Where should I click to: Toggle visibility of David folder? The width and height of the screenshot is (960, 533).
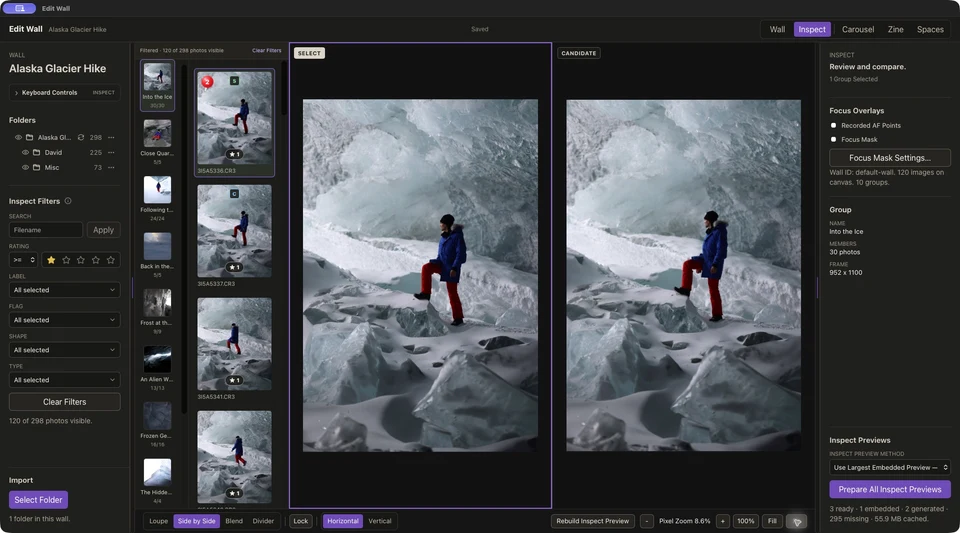[x=26, y=152]
